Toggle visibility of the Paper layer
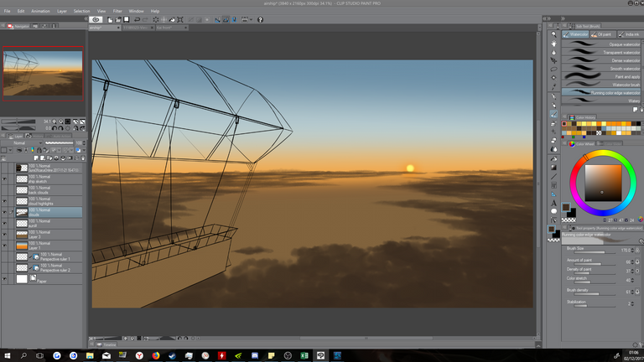This screenshot has height=362, width=644. pos(5,279)
